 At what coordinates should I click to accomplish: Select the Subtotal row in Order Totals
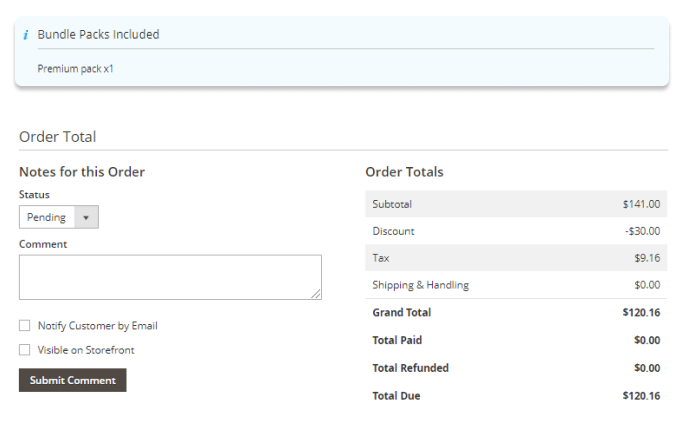515,204
